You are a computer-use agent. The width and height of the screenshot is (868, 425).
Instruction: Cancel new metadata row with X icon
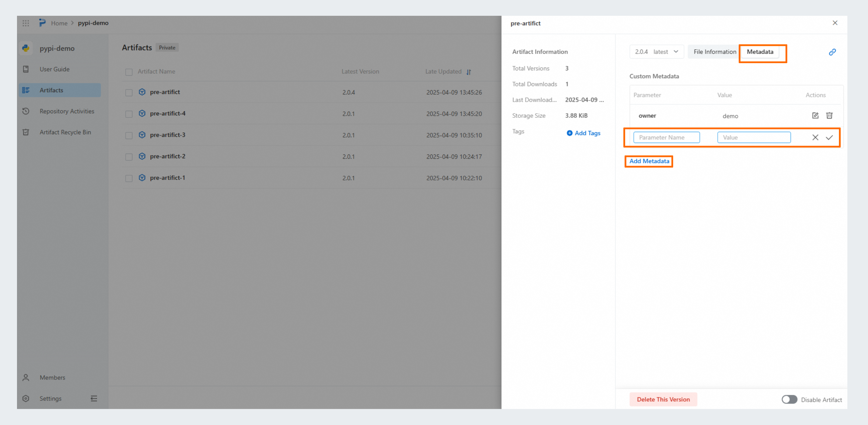tap(815, 138)
